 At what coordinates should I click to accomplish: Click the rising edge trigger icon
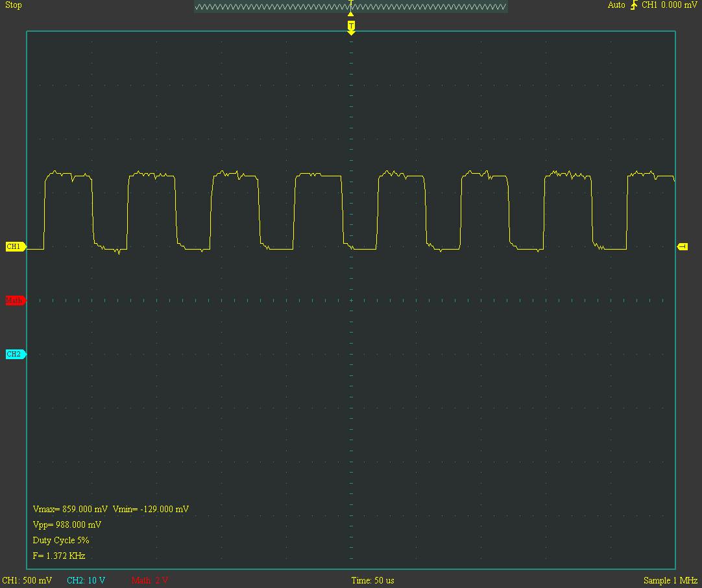(633, 5)
